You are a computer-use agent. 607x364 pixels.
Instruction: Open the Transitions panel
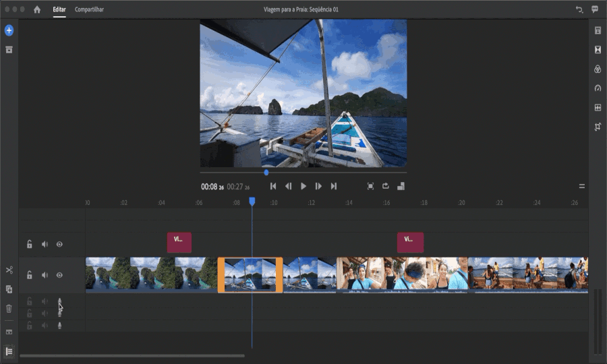(x=598, y=50)
